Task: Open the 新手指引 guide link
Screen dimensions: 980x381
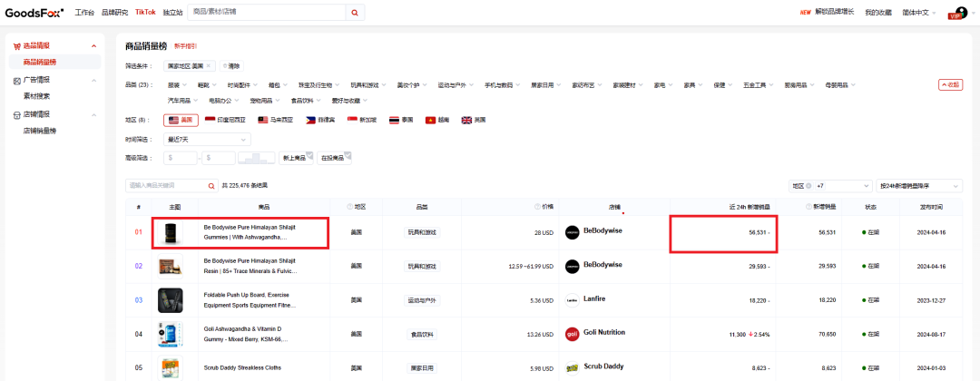Action: [185, 46]
